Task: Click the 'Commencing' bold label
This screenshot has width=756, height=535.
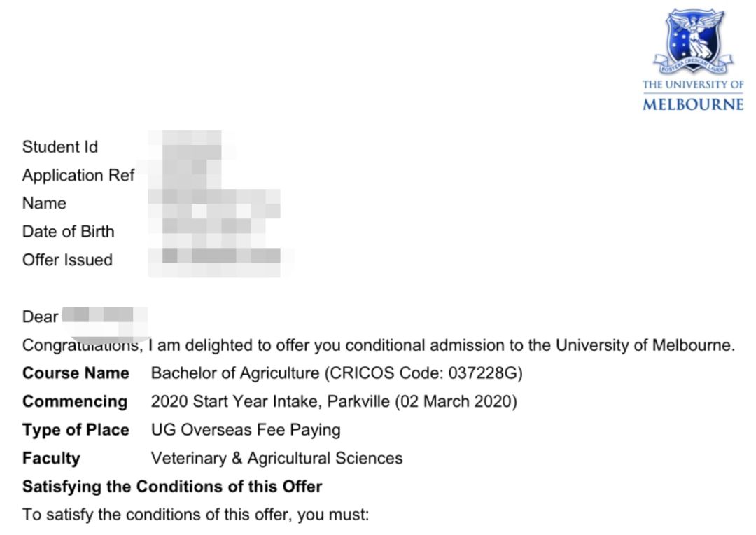Action: (x=75, y=401)
